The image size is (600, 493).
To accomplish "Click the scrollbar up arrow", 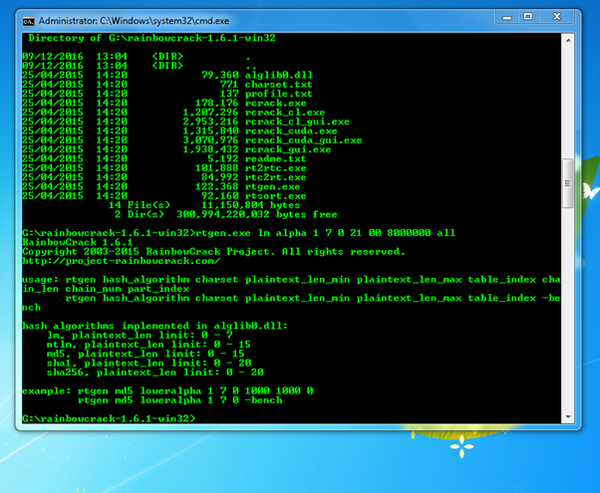I will [x=568, y=40].
